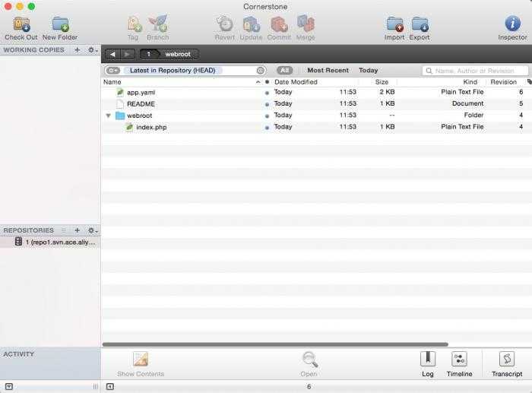The height and width of the screenshot is (393, 532).
Task: Open Latest in Repository (HEAD) dropdown
Action: click(x=173, y=70)
